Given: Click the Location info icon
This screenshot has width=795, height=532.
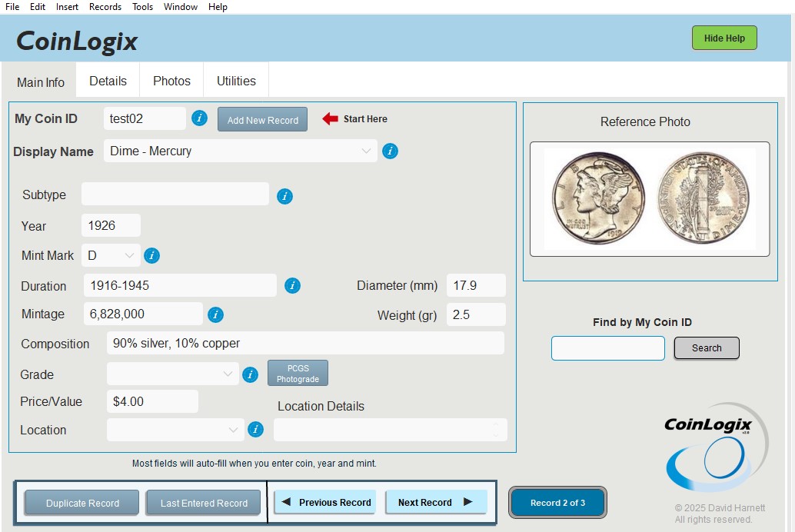Looking at the screenshot, I should [255, 430].
